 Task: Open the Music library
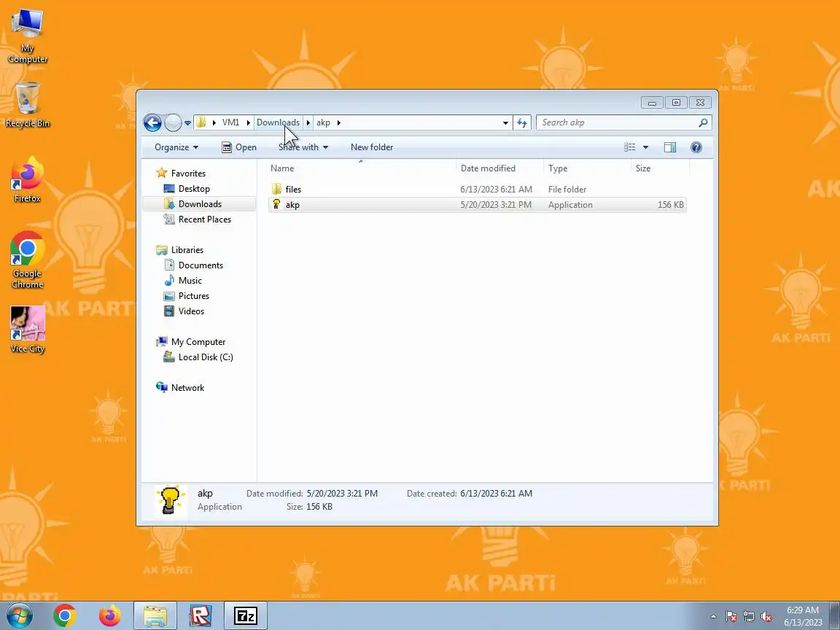coord(190,281)
